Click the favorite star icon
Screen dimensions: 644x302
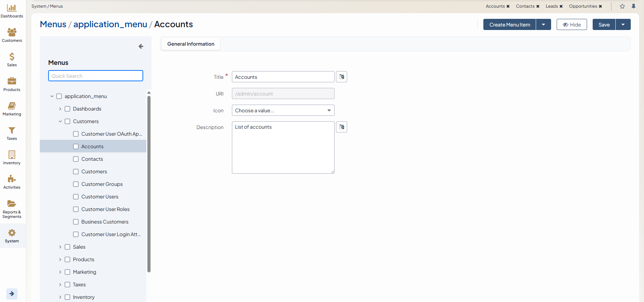click(622, 6)
